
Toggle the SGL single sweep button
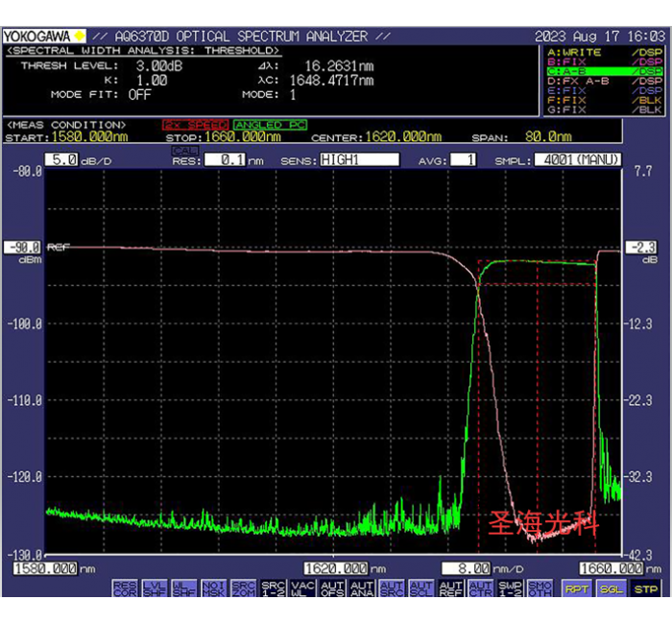[611, 588]
